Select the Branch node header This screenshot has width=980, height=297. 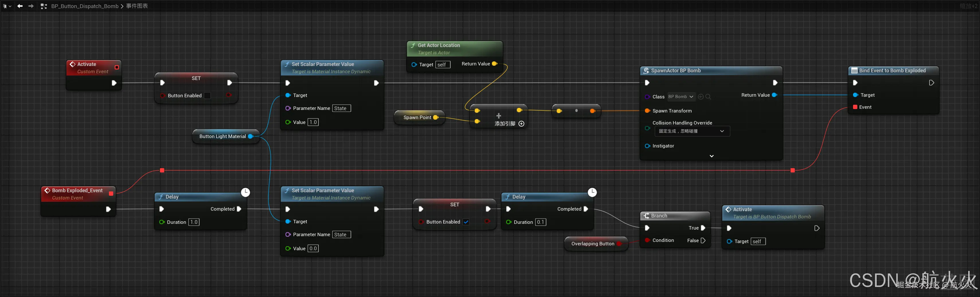[675, 216]
